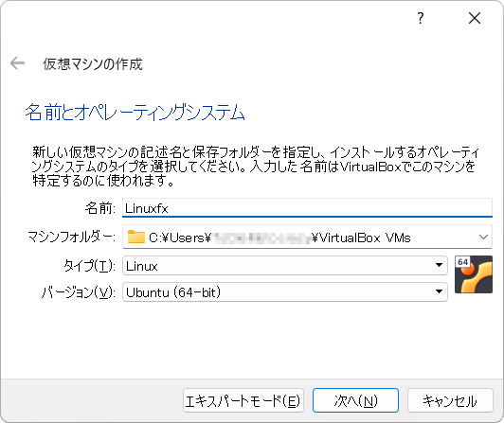Open the Version dropdown arrow showing Ubuntu (64-bit)
504x423 pixels.
tap(439, 291)
